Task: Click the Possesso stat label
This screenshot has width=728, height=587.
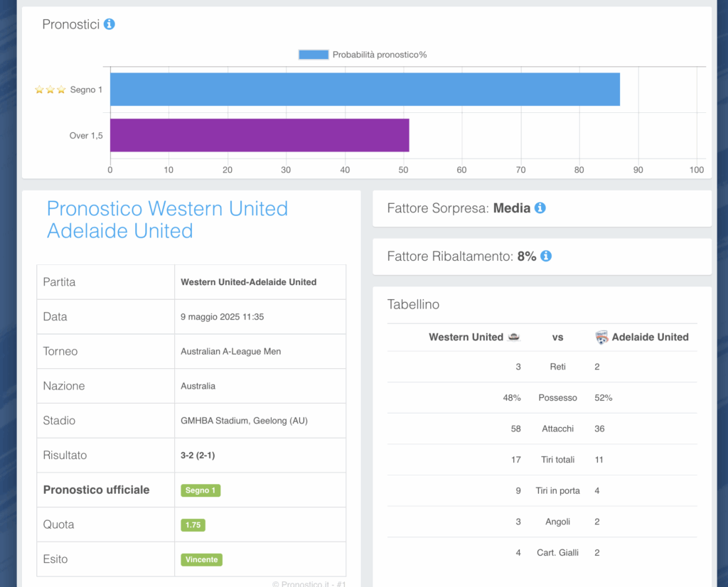Action: (x=557, y=398)
